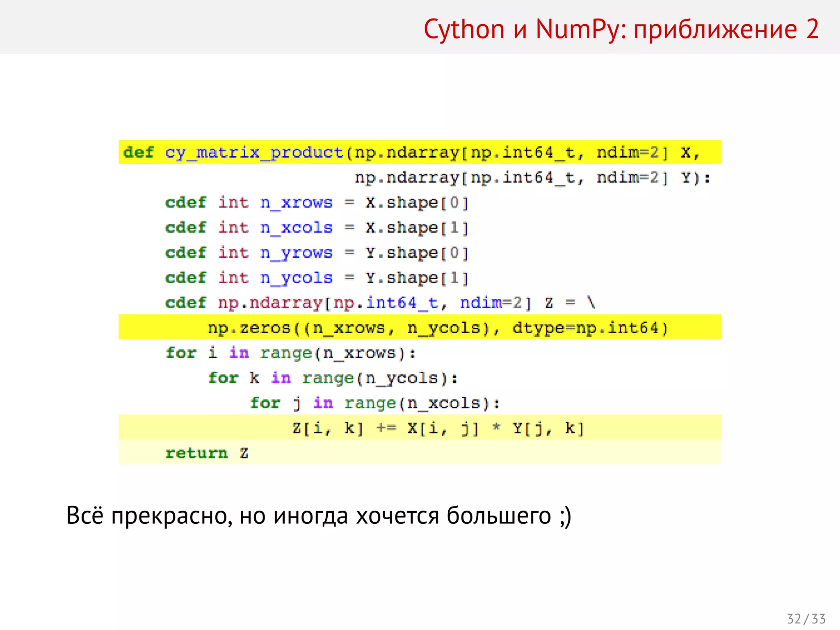The width and height of the screenshot is (840, 630).
Task: Click the 'for k in range(n_ycols):' line
Action: [x=333, y=378]
